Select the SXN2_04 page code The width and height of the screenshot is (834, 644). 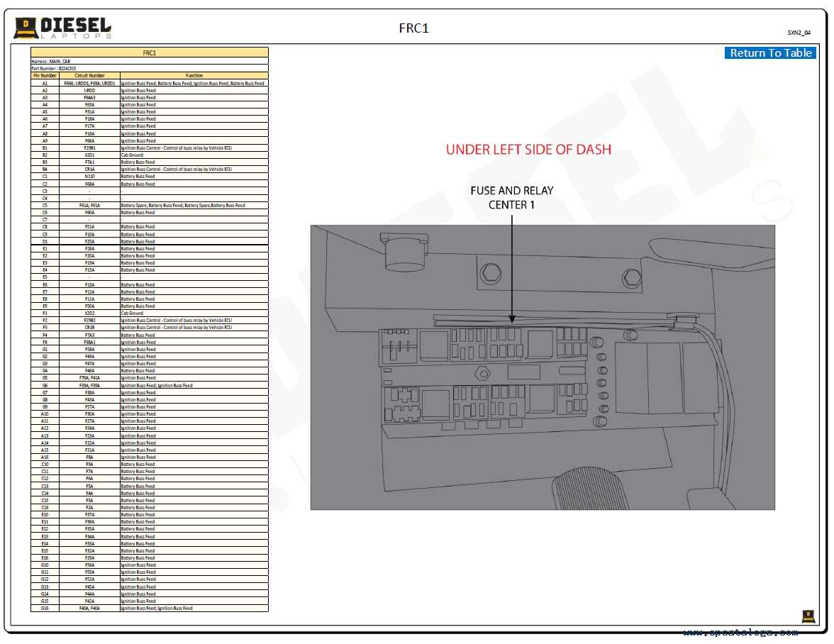(799, 33)
